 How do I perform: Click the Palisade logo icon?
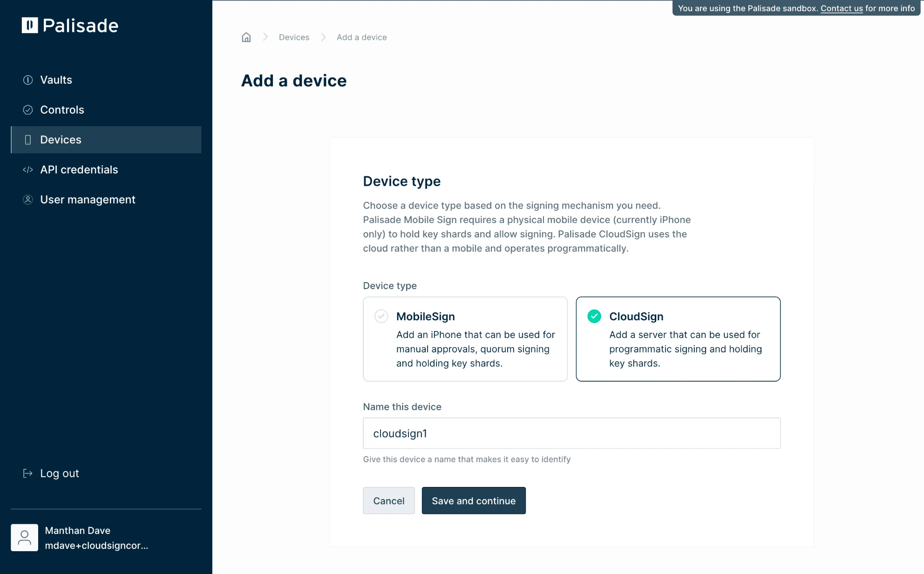pos(30,25)
